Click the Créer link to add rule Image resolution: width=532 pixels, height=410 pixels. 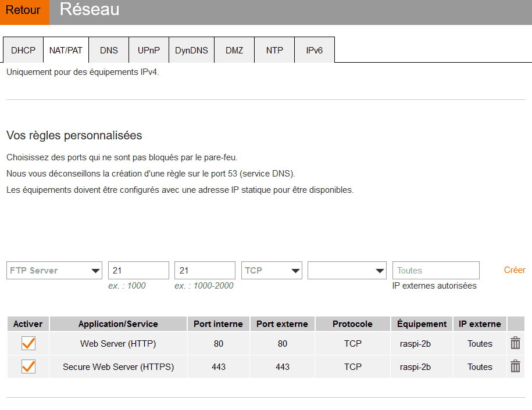click(x=515, y=270)
